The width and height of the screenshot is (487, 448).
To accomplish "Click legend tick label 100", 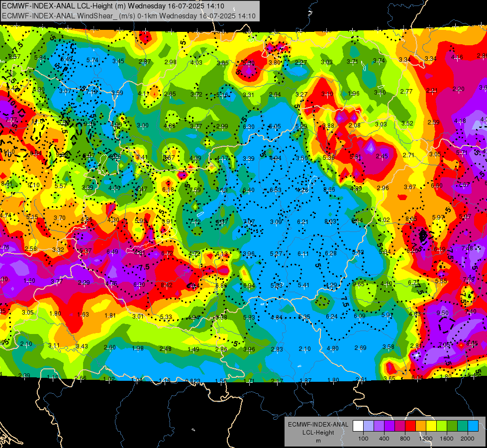I will pyautogui.click(x=363, y=439).
